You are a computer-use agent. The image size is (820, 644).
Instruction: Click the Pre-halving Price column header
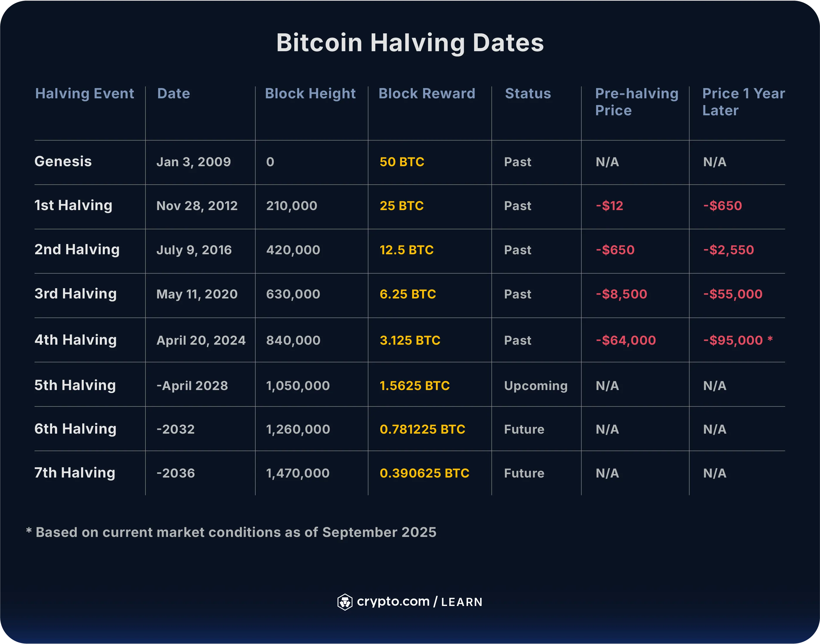(636, 102)
